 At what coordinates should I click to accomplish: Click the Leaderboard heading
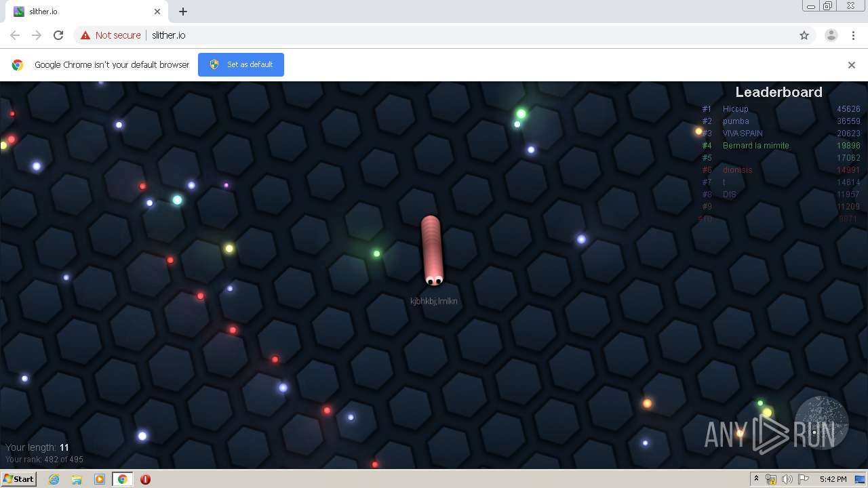tap(778, 92)
